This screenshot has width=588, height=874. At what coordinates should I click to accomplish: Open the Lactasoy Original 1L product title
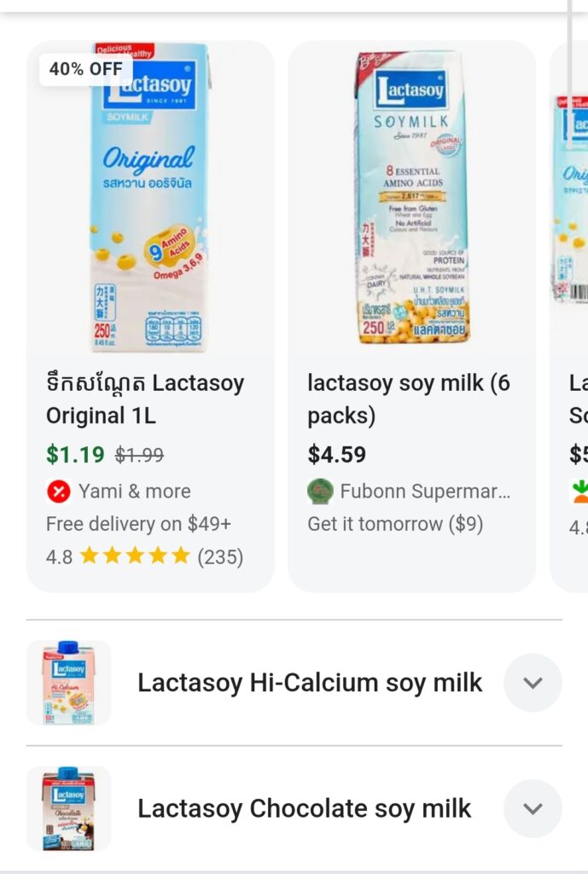tap(145, 399)
